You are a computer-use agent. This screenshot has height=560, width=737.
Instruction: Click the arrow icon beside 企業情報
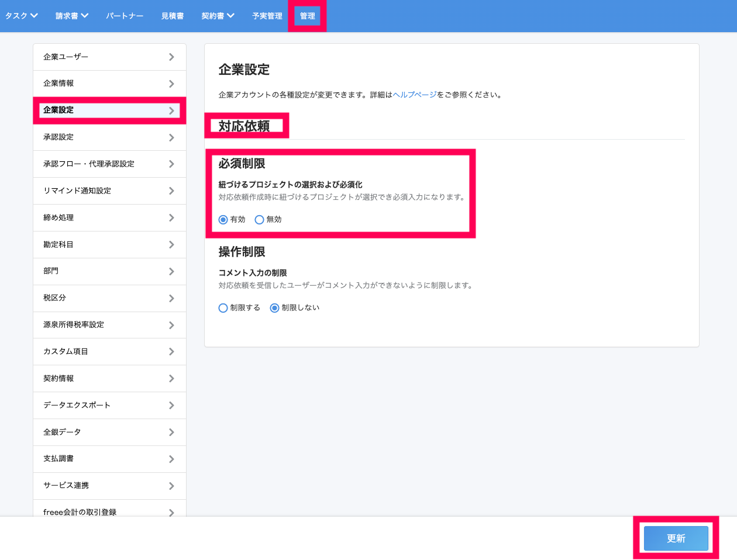pos(171,84)
